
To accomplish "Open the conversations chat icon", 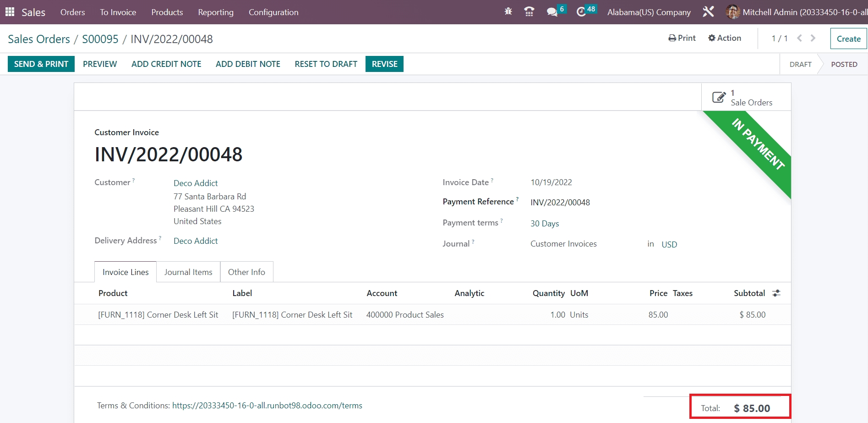I will click(x=552, y=12).
